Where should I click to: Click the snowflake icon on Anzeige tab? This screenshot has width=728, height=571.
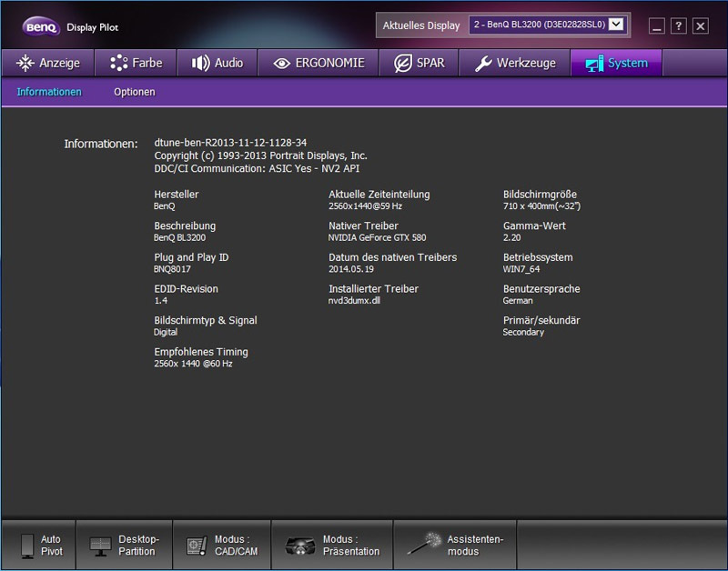(x=25, y=63)
